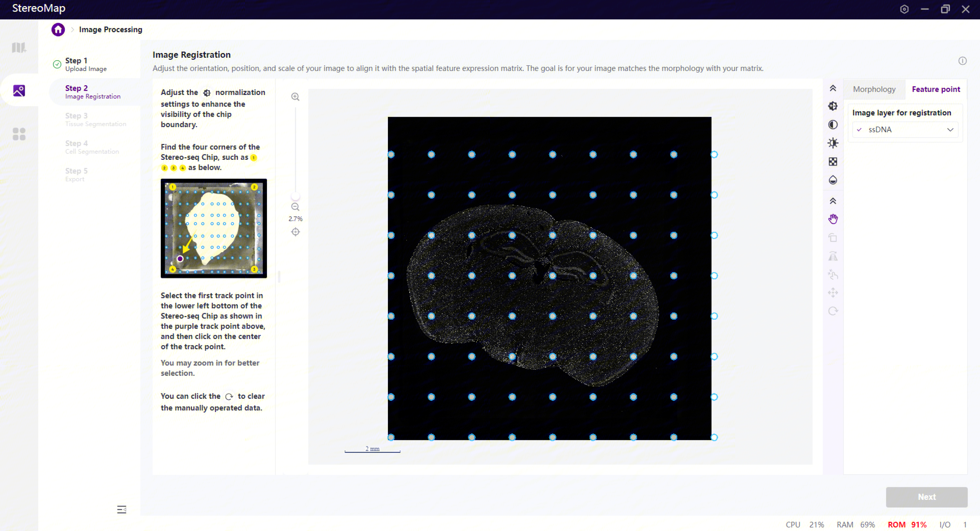Select the Feature point tab
Viewport: 980px width, 531px height.
click(936, 89)
